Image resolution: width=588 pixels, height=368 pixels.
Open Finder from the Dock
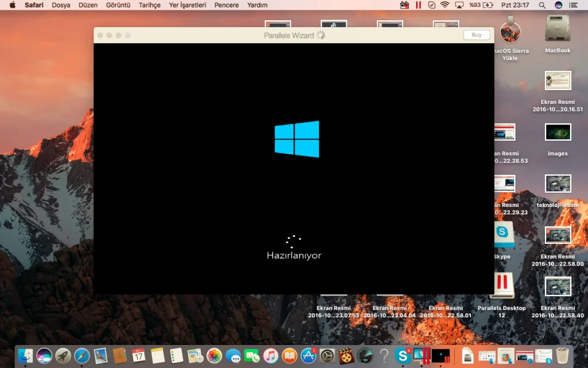pos(25,356)
